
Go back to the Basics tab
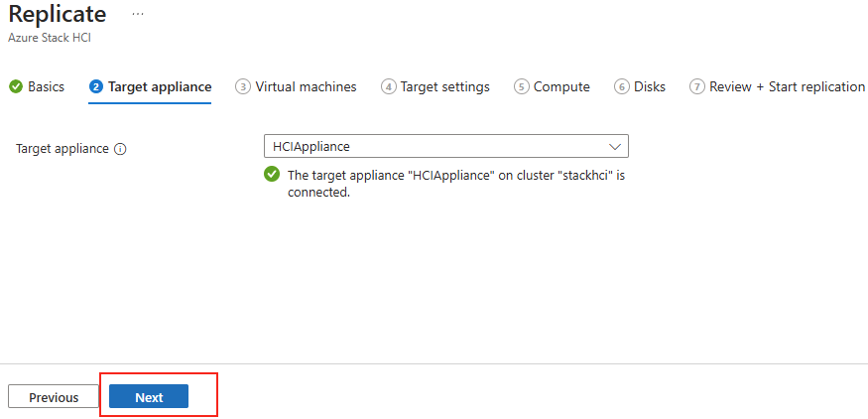[37, 87]
